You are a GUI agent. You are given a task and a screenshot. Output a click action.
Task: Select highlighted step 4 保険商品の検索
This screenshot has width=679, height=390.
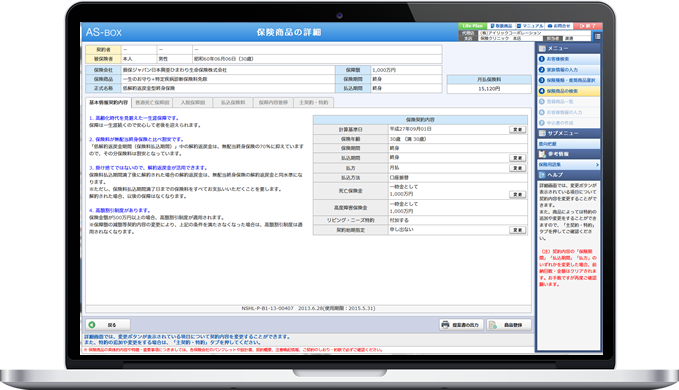pos(569,91)
